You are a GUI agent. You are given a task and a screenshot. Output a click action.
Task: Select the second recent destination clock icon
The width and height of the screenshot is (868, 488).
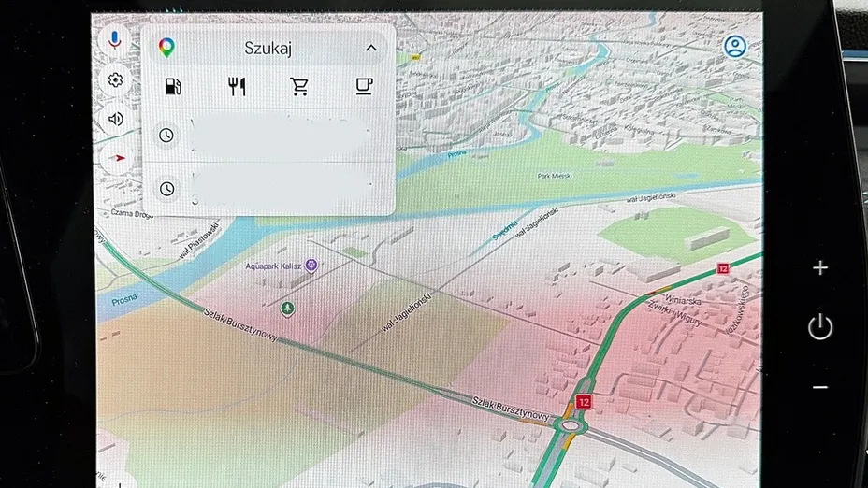tap(166, 189)
